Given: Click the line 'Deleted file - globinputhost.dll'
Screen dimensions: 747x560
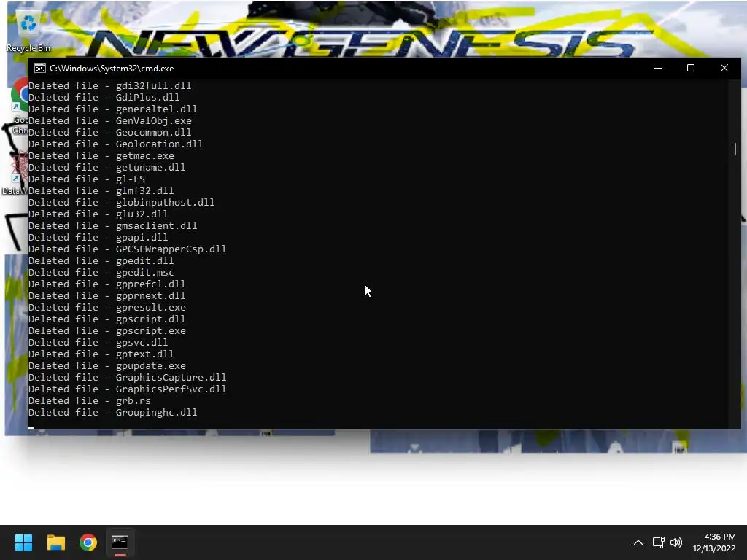Looking at the screenshot, I should (x=122, y=203).
